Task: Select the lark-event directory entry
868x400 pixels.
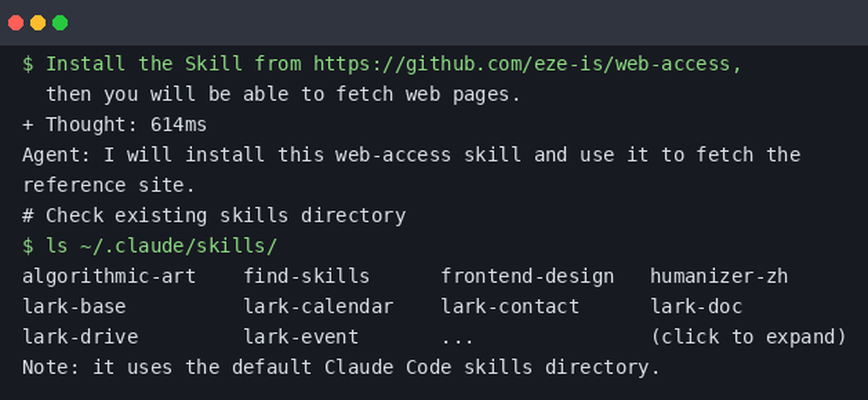Action: 301,337
